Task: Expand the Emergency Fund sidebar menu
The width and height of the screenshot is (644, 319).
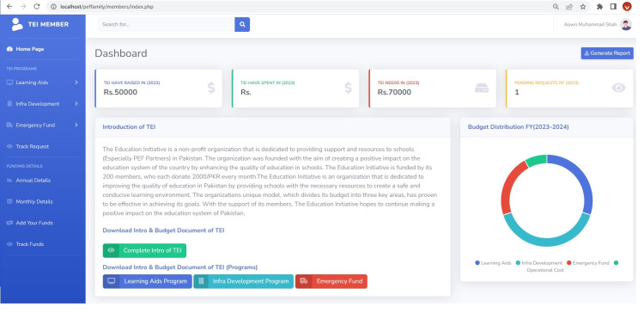Action: [x=43, y=125]
